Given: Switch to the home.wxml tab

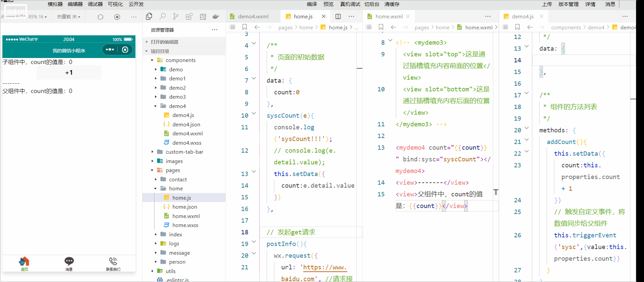Looking at the screenshot, I should 389,16.
